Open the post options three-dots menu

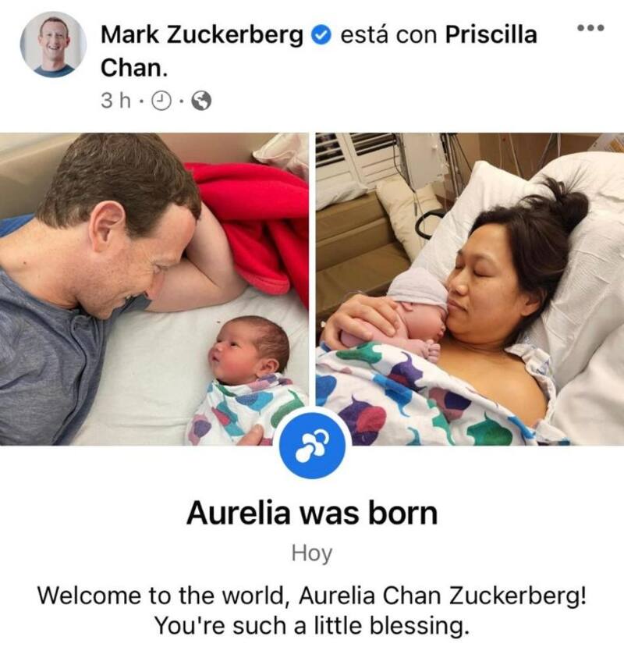pos(590,28)
